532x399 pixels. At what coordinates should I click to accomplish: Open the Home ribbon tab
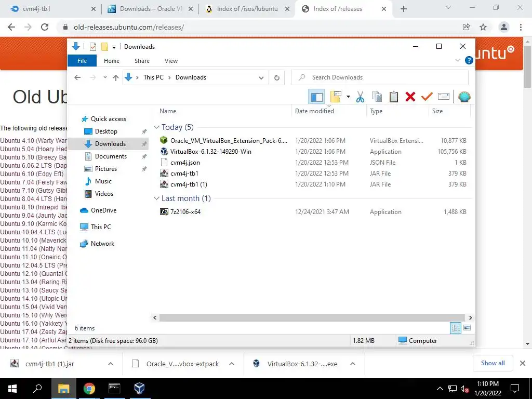pyautogui.click(x=112, y=61)
